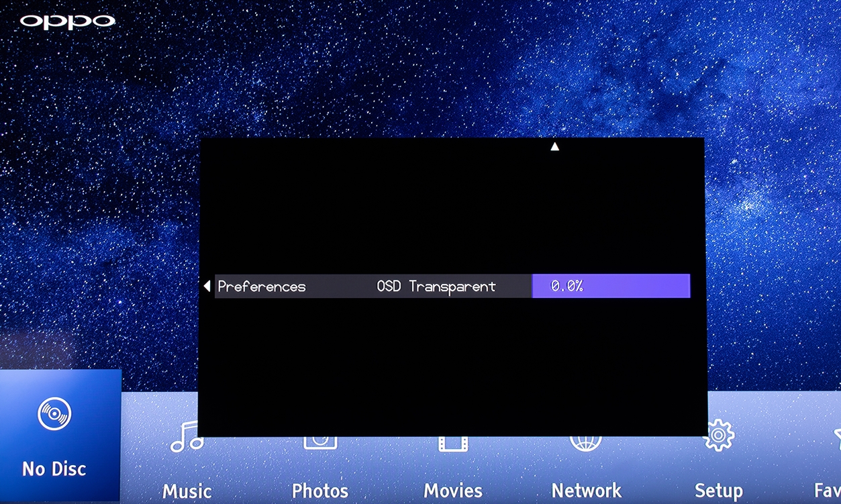841x504 pixels.
Task: Click the Network globe icon
Action: (x=586, y=443)
